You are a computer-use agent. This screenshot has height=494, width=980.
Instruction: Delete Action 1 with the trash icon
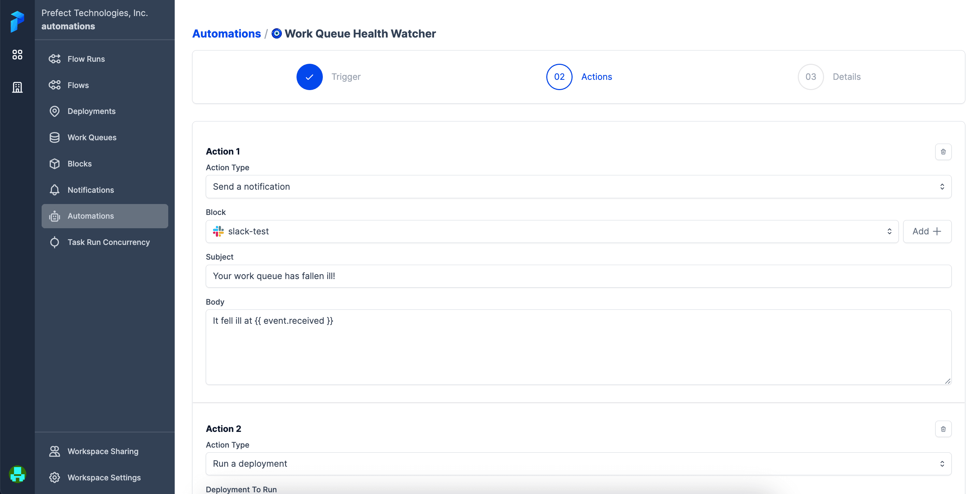(x=943, y=152)
